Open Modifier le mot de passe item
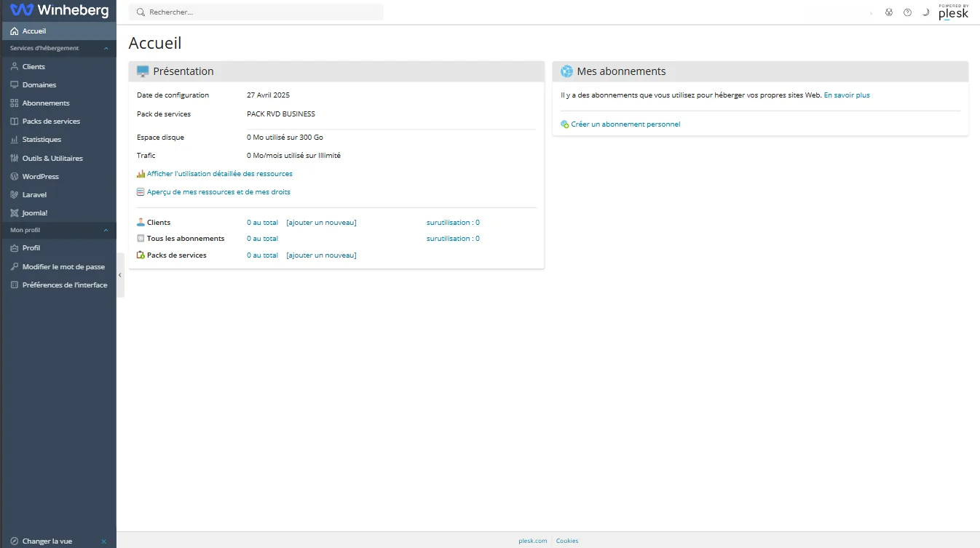Screen dimensions: 980x548 pyautogui.click(x=58, y=266)
